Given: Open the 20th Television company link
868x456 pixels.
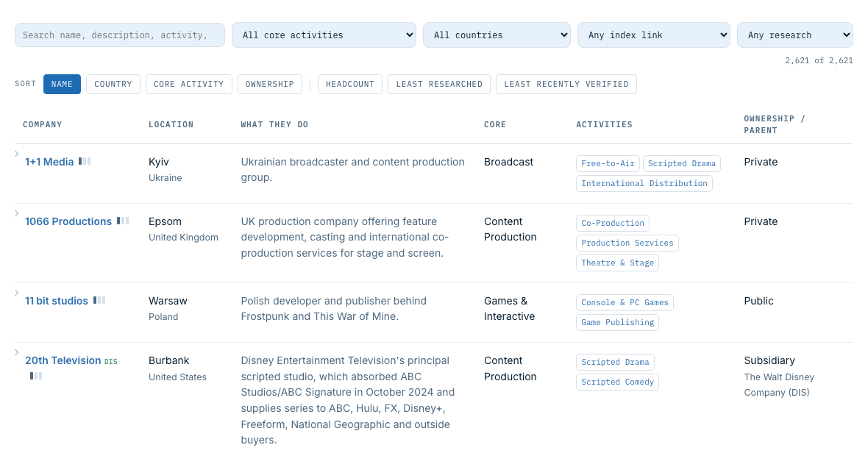Looking at the screenshot, I should [x=63, y=360].
